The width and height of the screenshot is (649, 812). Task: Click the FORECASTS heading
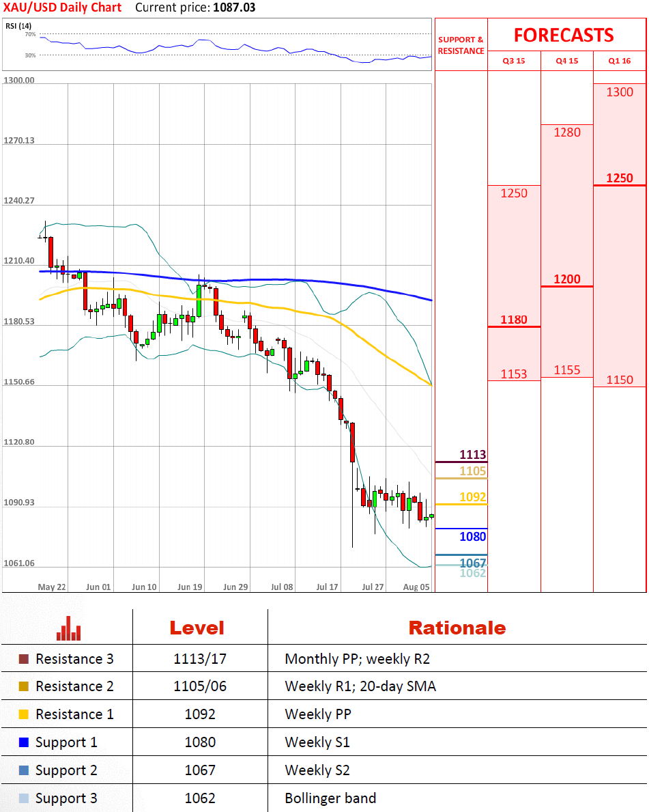pyautogui.click(x=564, y=36)
